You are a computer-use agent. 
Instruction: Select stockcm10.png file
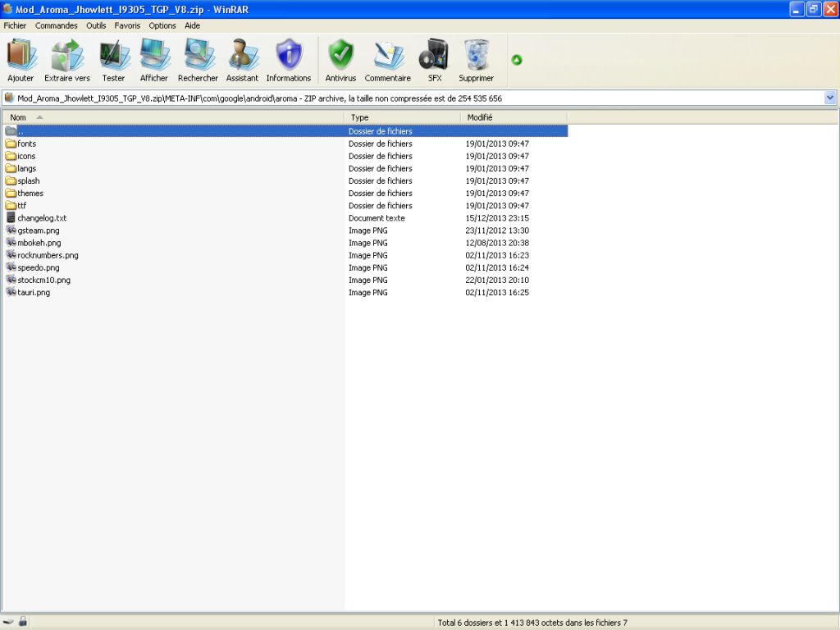coord(38,280)
